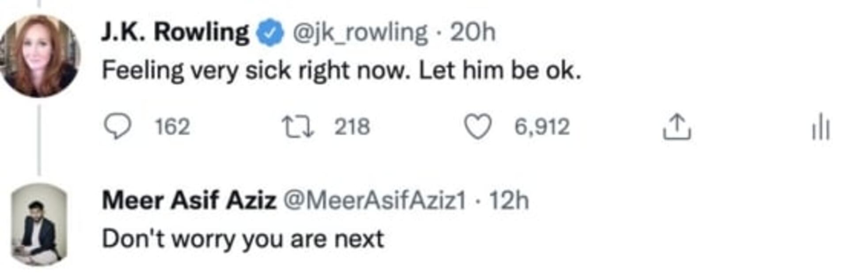The width and height of the screenshot is (868, 274).
Task: Click the 12h timestamp on the reply
Action: click(509, 201)
